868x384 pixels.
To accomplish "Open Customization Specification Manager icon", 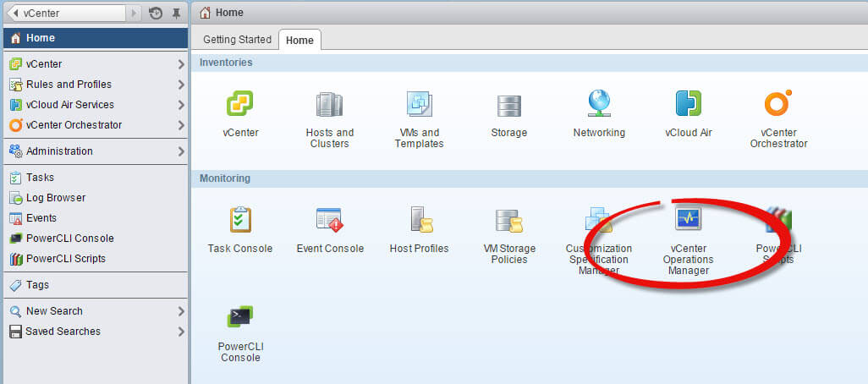I will pos(598,220).
